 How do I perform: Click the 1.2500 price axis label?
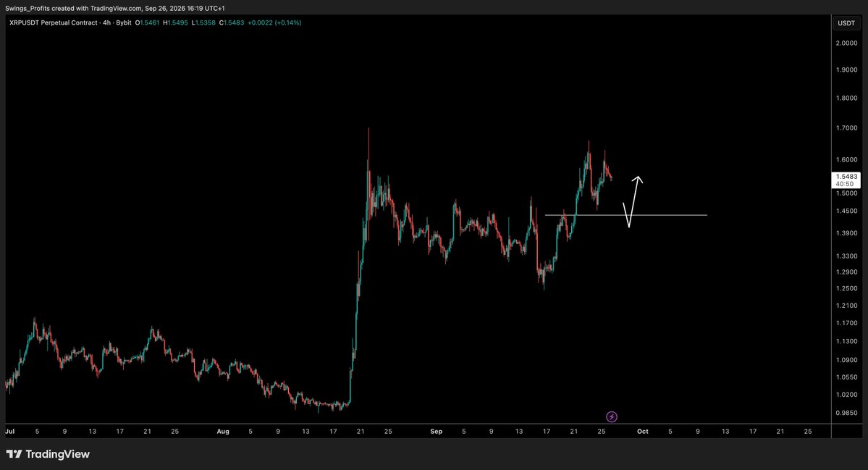(x=846, y=288)
